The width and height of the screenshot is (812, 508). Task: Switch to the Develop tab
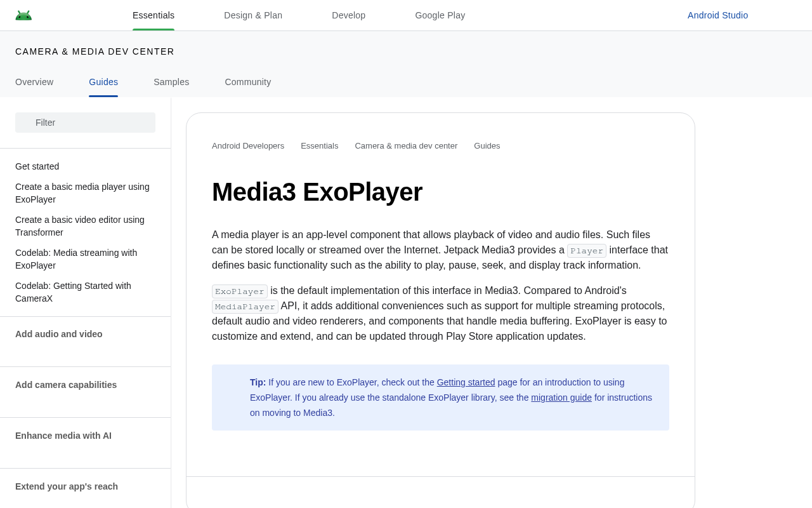348,15
